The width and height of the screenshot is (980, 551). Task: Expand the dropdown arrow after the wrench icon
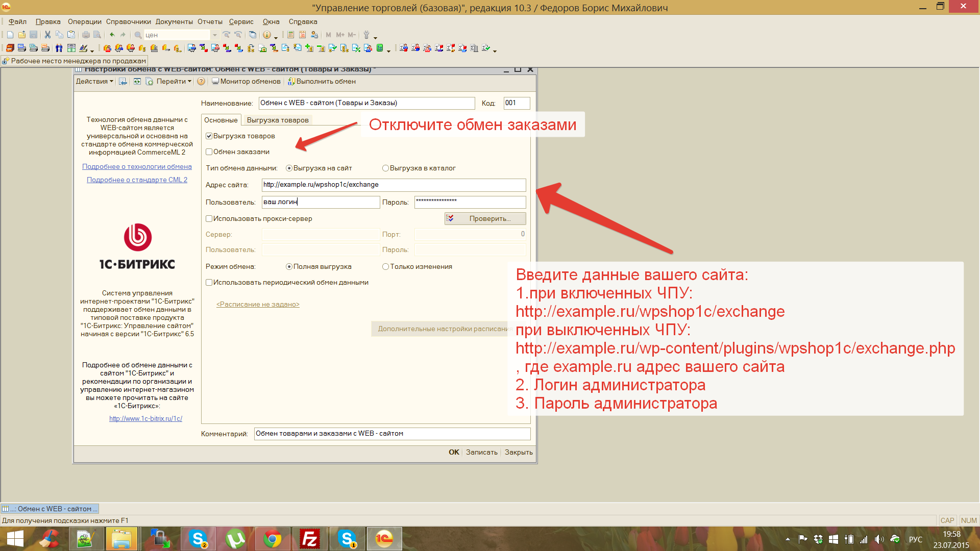pos(375,37)
